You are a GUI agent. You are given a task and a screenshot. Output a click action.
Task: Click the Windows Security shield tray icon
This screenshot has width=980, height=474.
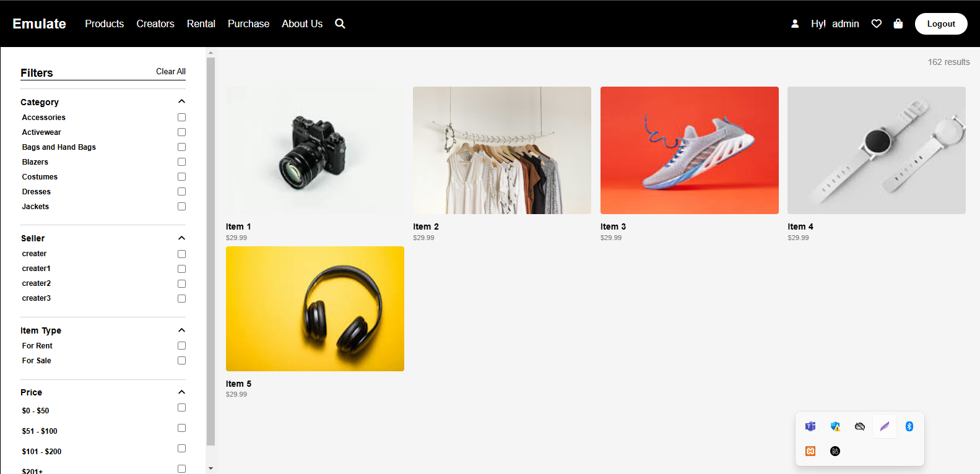click(x=835, y=426)
